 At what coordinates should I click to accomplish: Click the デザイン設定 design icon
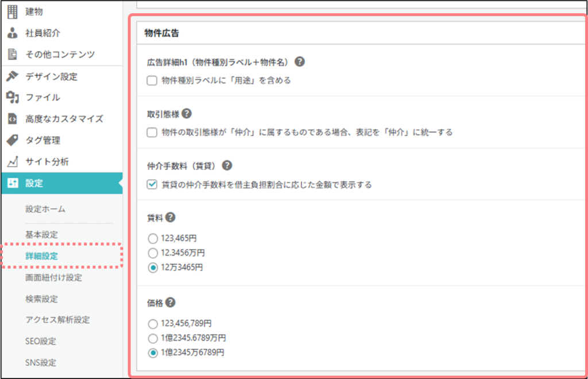pos(12,76)
